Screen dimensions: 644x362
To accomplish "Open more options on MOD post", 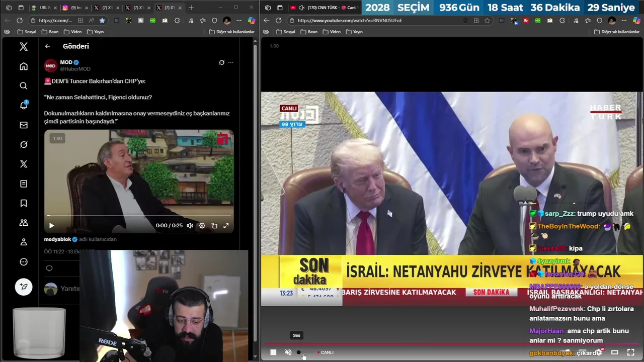I will pos(230,62).
